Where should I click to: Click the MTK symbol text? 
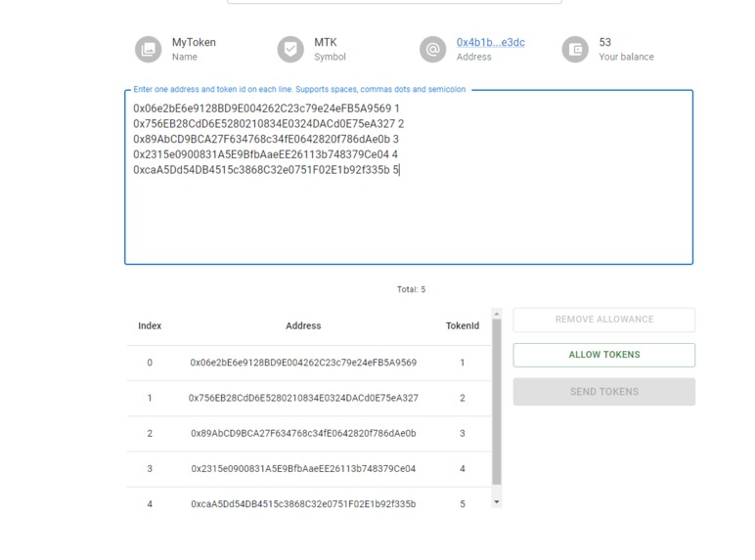[x=326, y=42]
